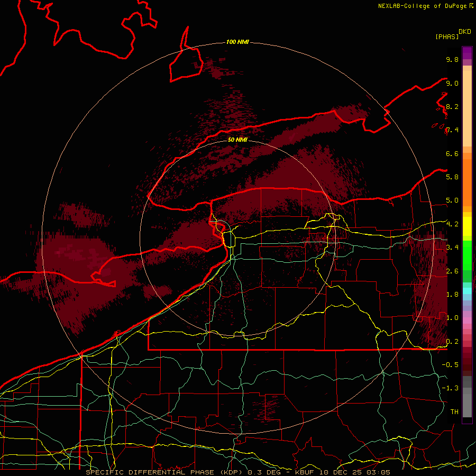Click the -0.5 scale value
Screen dimensions: 476x476
pos(450,365)
